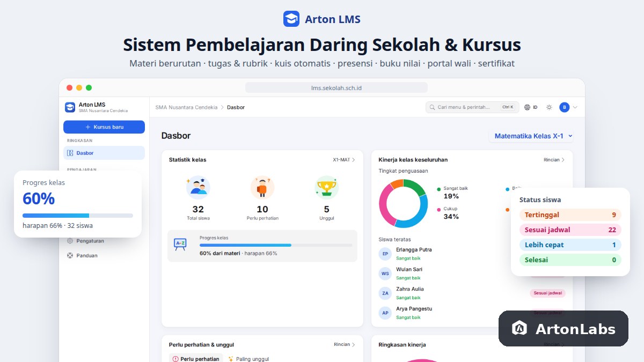Viewport: 644px width, 362px height.
Task: Switch to the Paling unggul tab
Action: 248,359
